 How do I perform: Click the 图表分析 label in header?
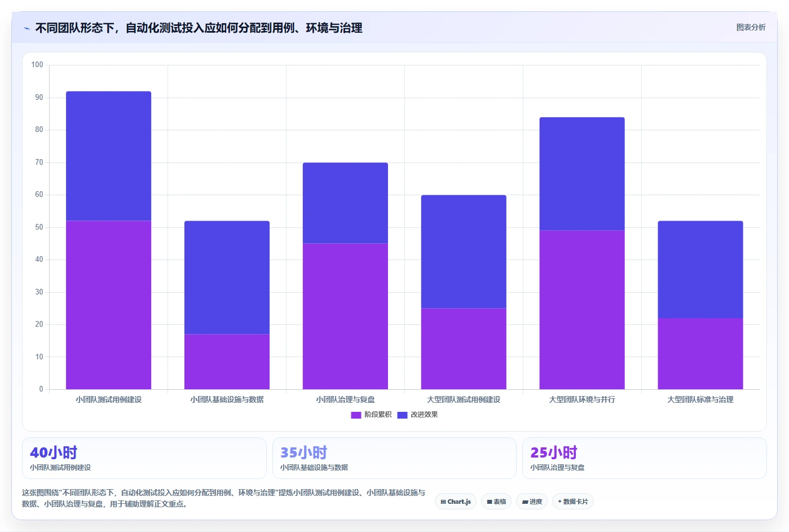pyautogui.click(x=751, y=27)
